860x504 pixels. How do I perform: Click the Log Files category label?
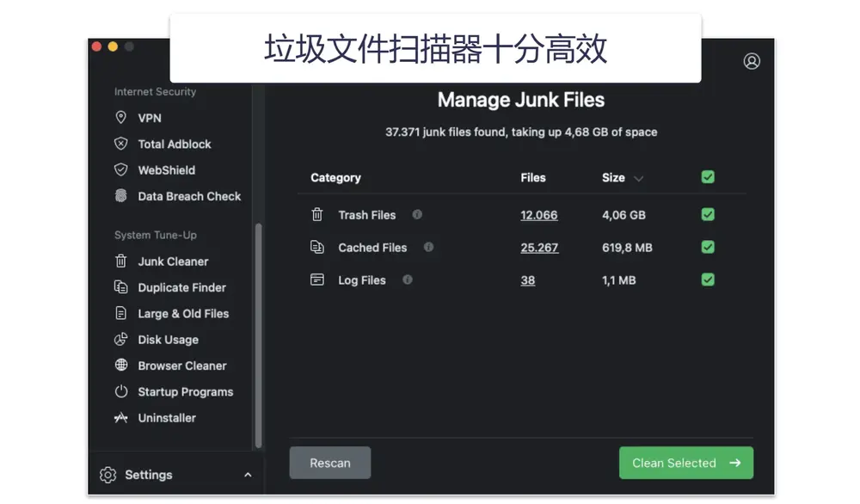coord(362,280)
